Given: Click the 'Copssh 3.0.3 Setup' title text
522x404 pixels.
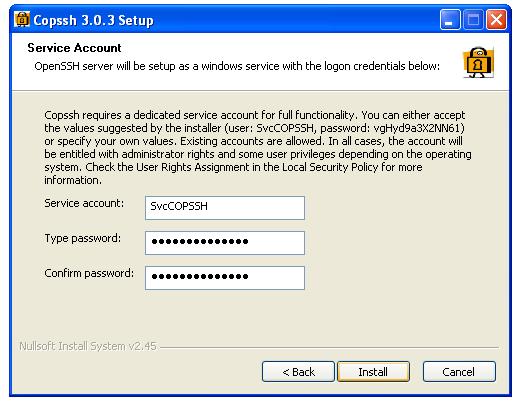Looking at the screenshot, I should pyautogui.click(x=93, y=20).
